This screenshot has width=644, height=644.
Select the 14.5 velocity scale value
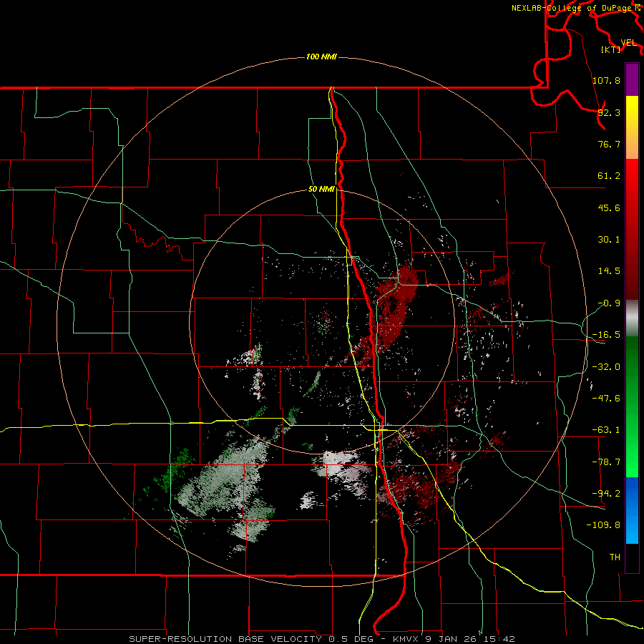609,271
